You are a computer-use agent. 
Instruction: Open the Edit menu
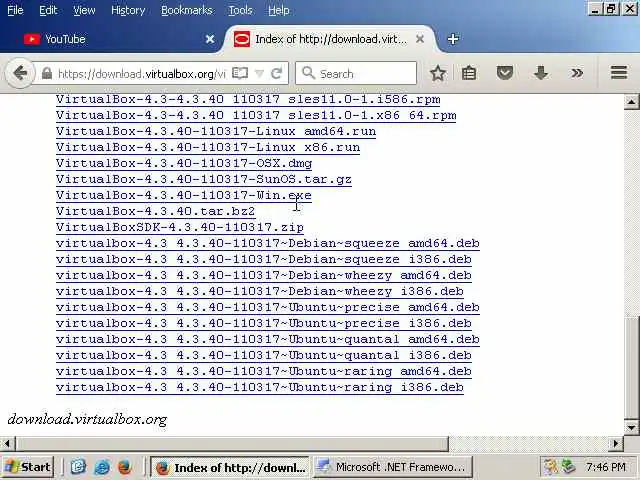coord(48,10)
